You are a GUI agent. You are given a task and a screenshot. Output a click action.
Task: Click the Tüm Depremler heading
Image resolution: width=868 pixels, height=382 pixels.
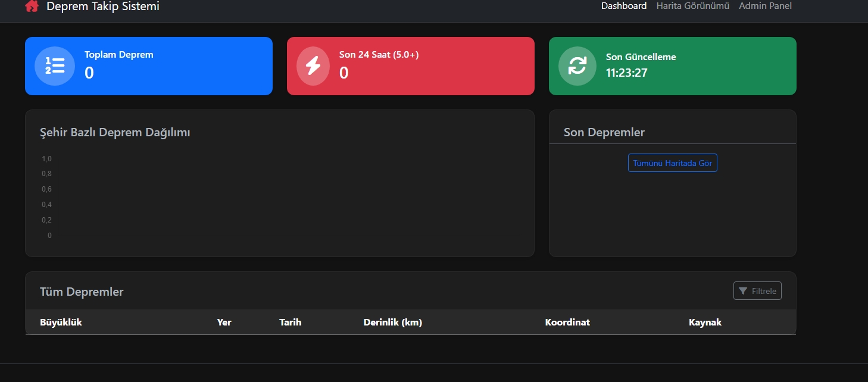(82, 292)
